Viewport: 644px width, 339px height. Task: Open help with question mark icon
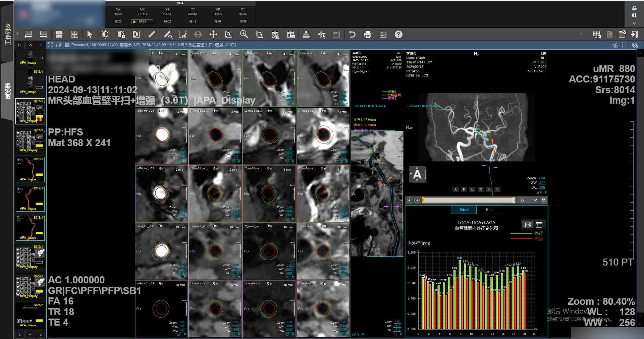coord(398,35)
